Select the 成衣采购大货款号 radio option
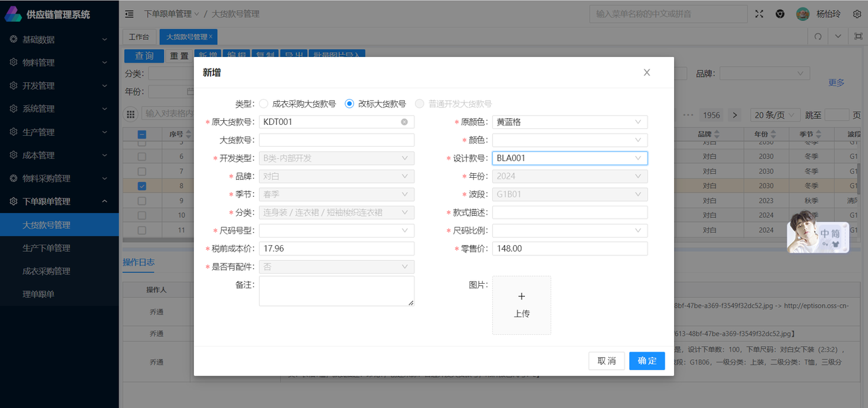The height and width of the screenshot is (408, 868). [264, 104]
